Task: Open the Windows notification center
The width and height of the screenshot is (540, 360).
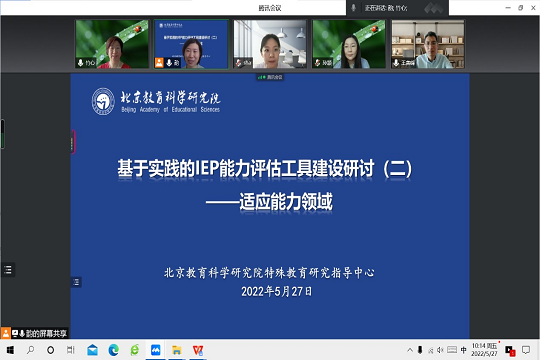Action: (526, 350)
